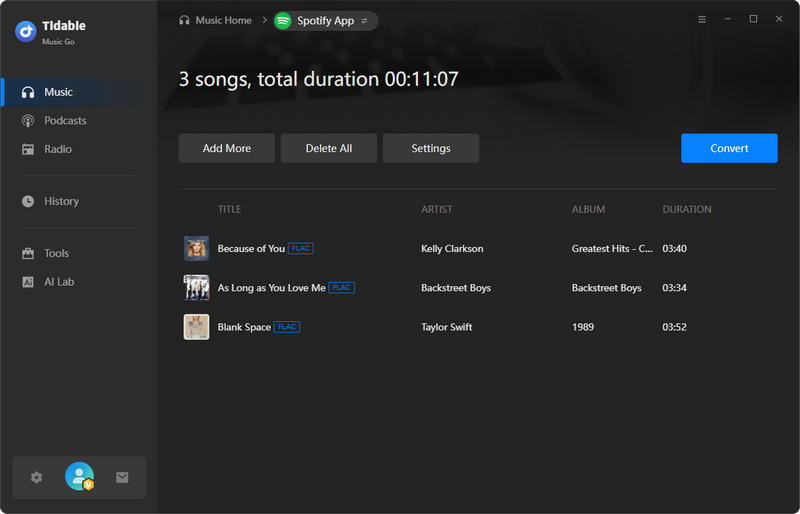Click the FLAC badge on Blank Space
The image size is (800, 514).
click(x=287, y=327)
